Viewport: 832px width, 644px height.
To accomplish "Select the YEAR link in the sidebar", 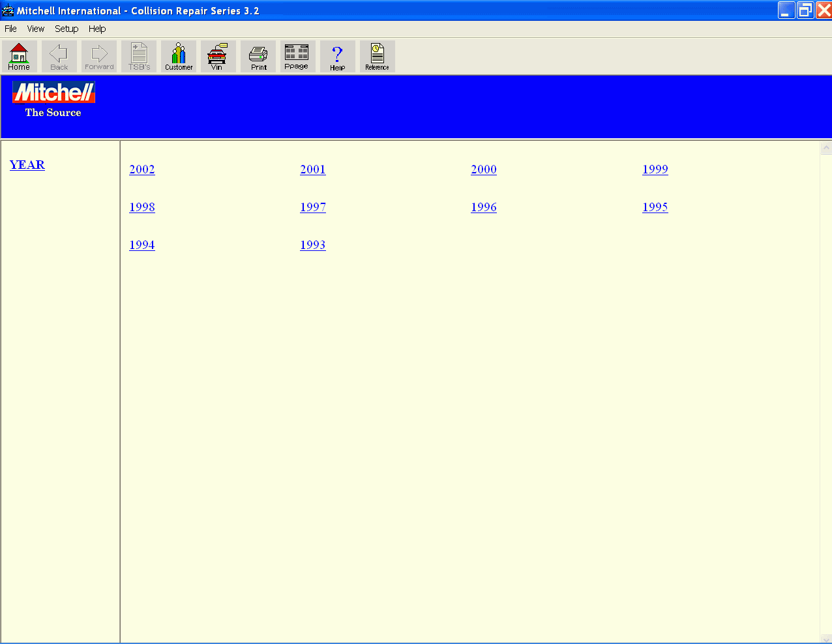I will [x=27, y=165].
